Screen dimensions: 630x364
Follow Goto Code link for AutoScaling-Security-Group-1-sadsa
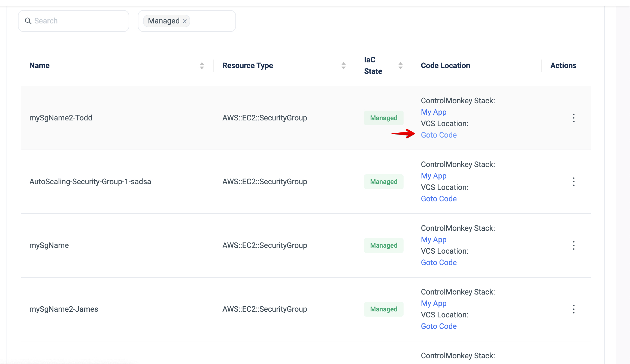439,199
